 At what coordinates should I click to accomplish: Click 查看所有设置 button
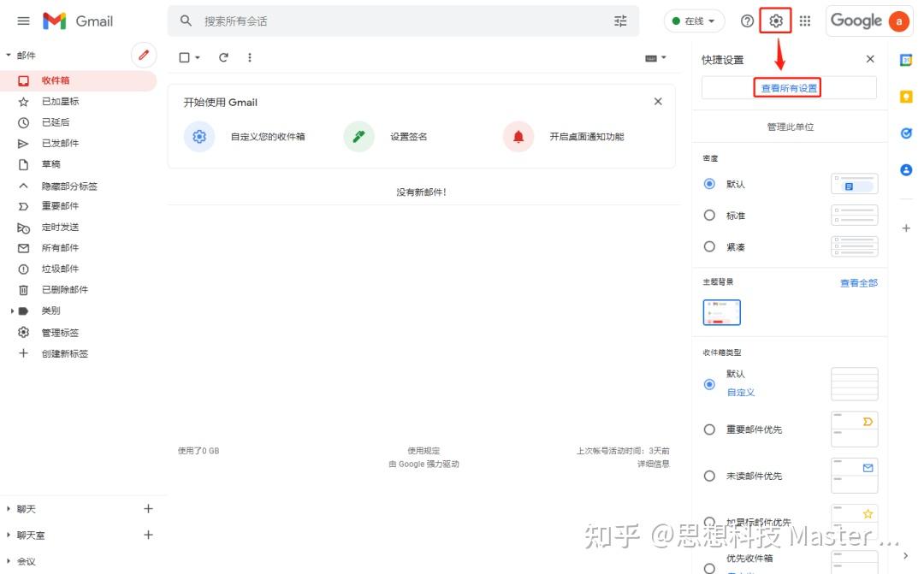pyautogui.click(x=789, y=88)
